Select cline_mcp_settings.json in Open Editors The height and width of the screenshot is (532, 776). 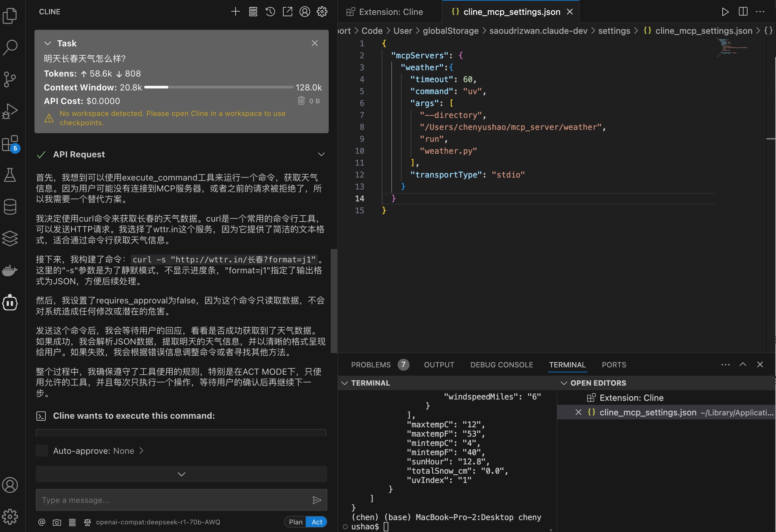[666, 412]
